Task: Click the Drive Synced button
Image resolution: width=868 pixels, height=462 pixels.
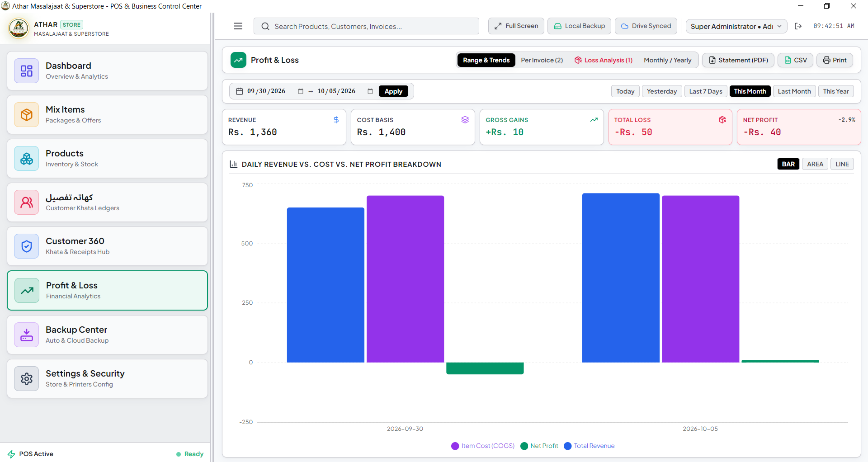Action: [x=646, y=26]
